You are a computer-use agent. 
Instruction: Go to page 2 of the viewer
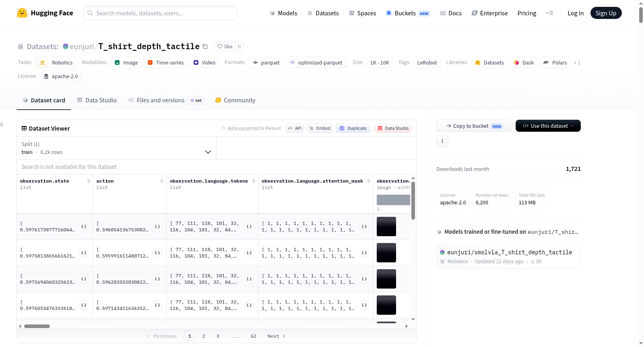coord(204,336)
